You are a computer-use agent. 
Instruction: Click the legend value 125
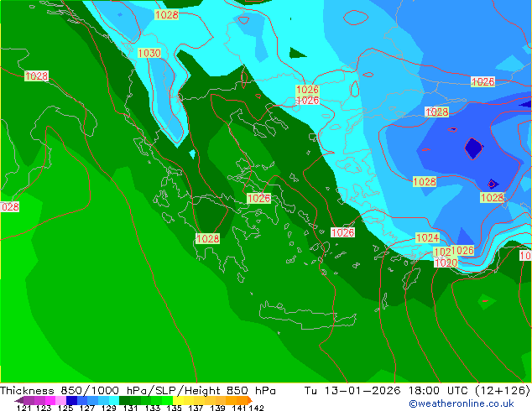65,408
